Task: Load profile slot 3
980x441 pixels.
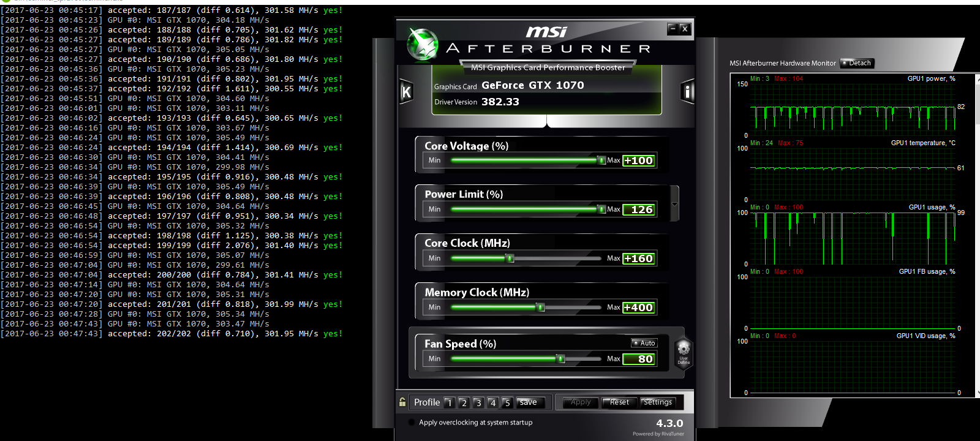Action: (x=478, y=402)
